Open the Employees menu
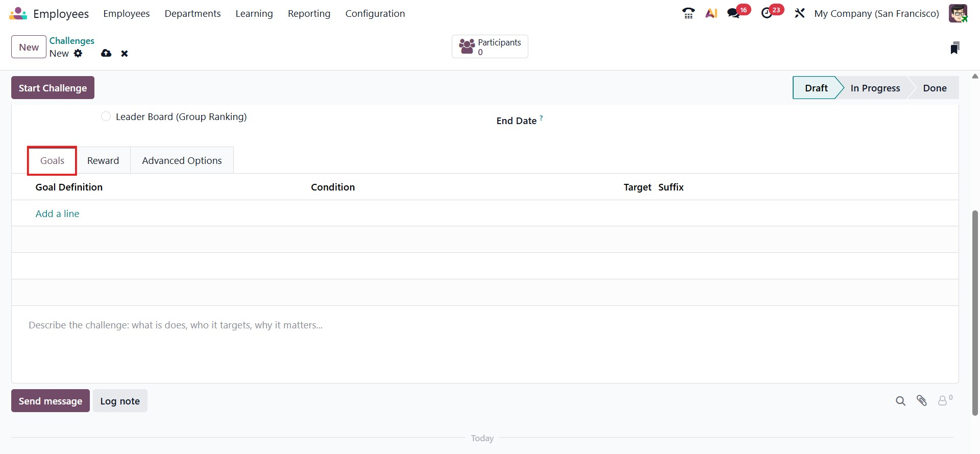This screenshot has width=980, height=454. [x=127, y=14]
